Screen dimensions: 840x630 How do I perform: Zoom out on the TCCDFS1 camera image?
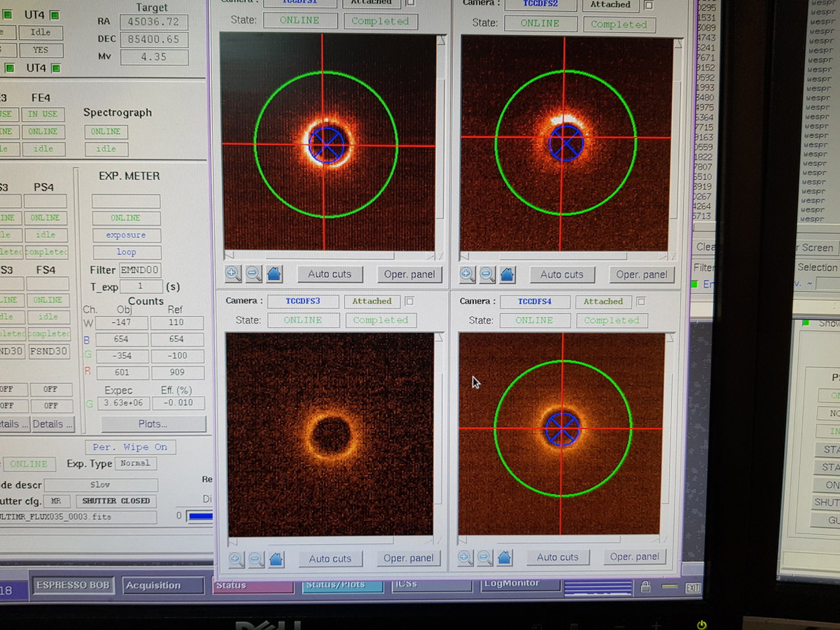coord(253,274)
